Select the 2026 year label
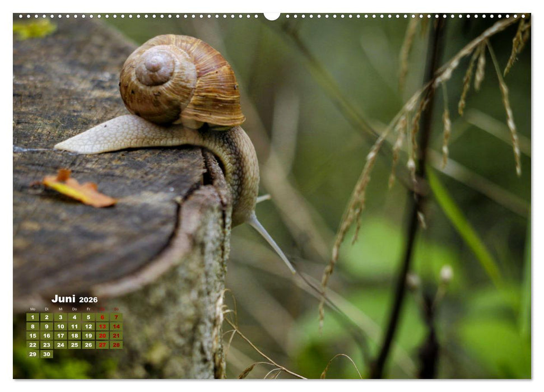Image resolution: width=544 pixels, height=392 pixels. [89, 300]
